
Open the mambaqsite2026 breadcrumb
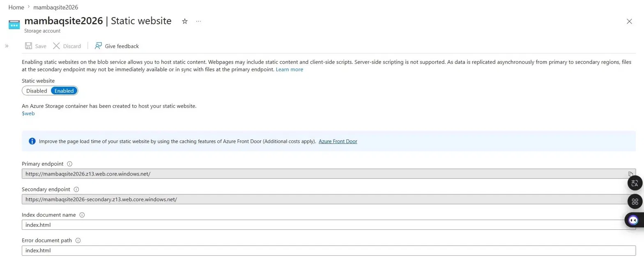pos(56,7)
